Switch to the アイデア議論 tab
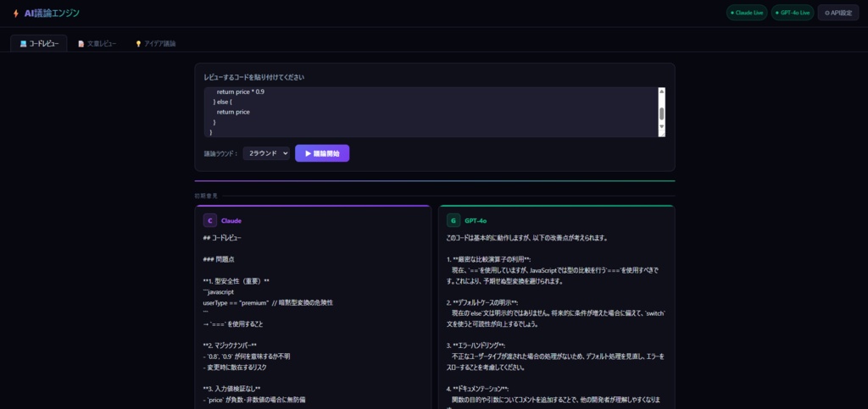The width and height of the screenshot is (868, 409). [x=156, y=44]
